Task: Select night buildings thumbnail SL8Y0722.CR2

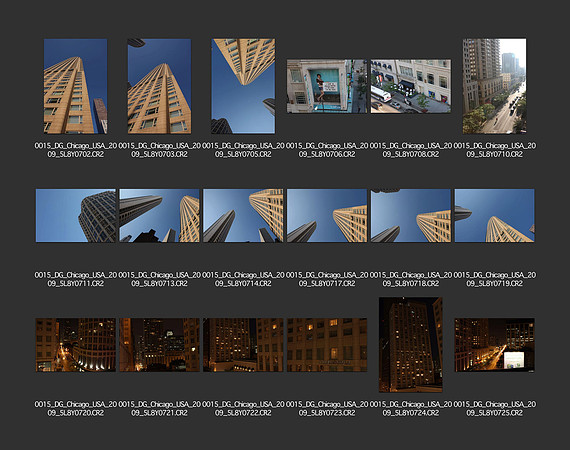Action: pos(243,345)
